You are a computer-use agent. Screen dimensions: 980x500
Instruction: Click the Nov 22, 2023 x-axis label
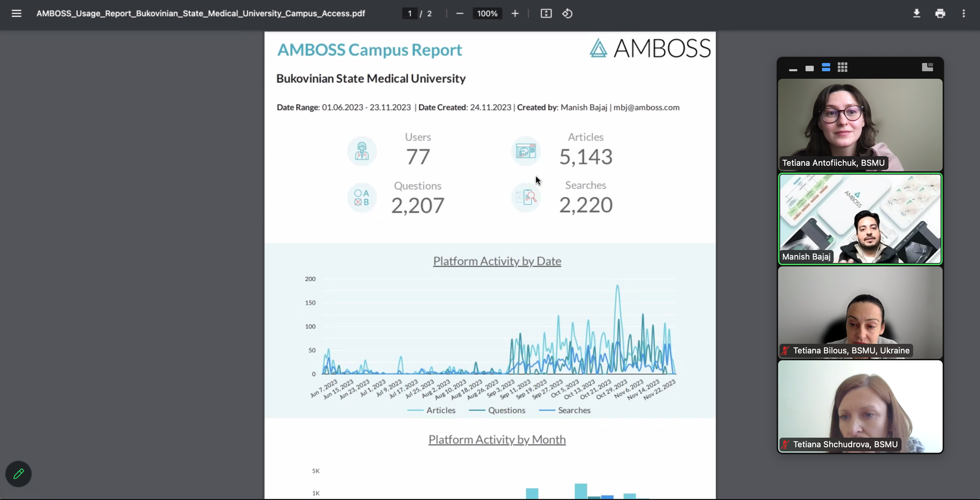[660, 390]
